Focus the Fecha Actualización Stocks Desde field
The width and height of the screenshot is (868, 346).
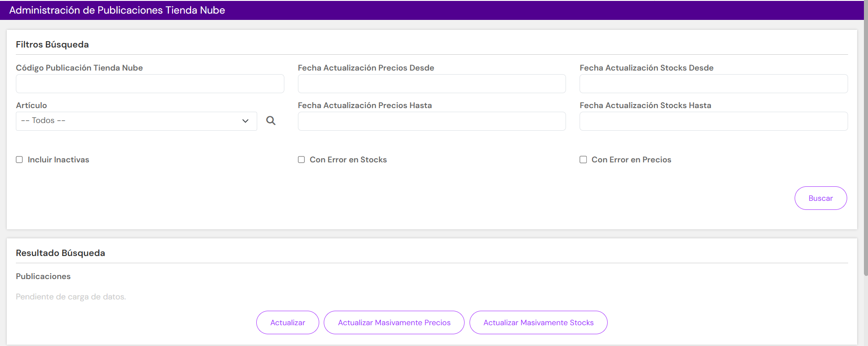click(714, 84)
